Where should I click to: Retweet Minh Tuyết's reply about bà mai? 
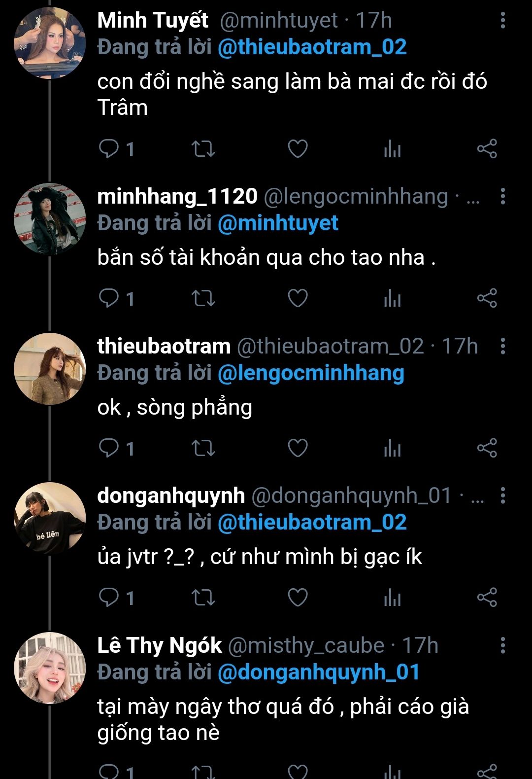tap(203, 148)
